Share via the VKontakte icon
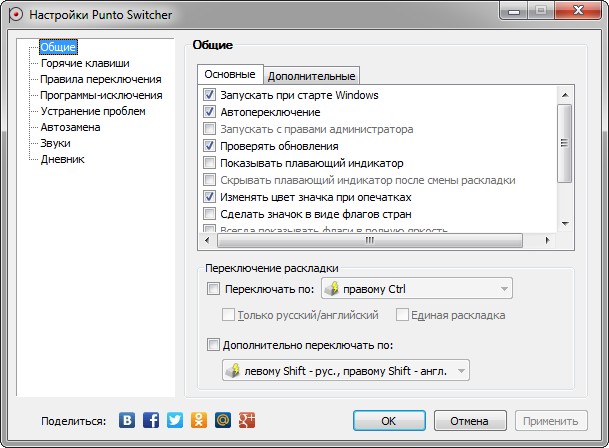The width and height of the screenshot is (609, 448). point(128,420)
